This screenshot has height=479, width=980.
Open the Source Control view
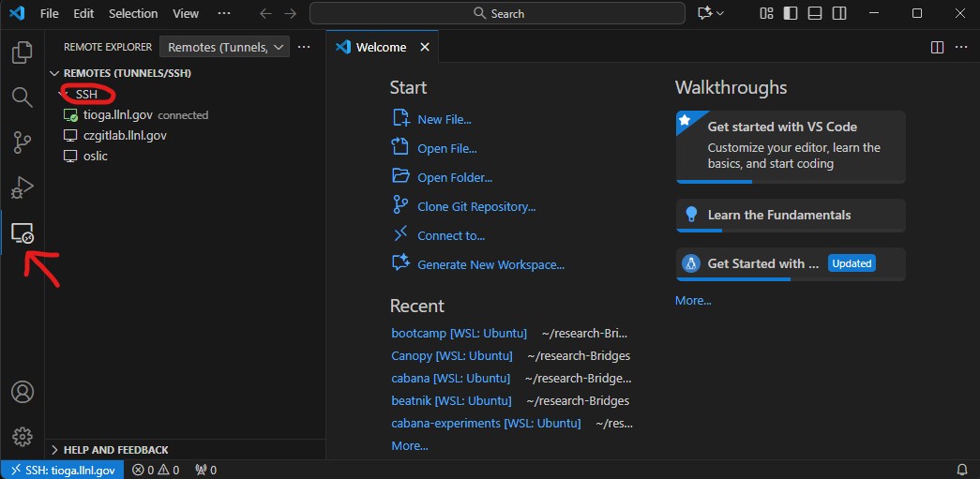(23, 142)
